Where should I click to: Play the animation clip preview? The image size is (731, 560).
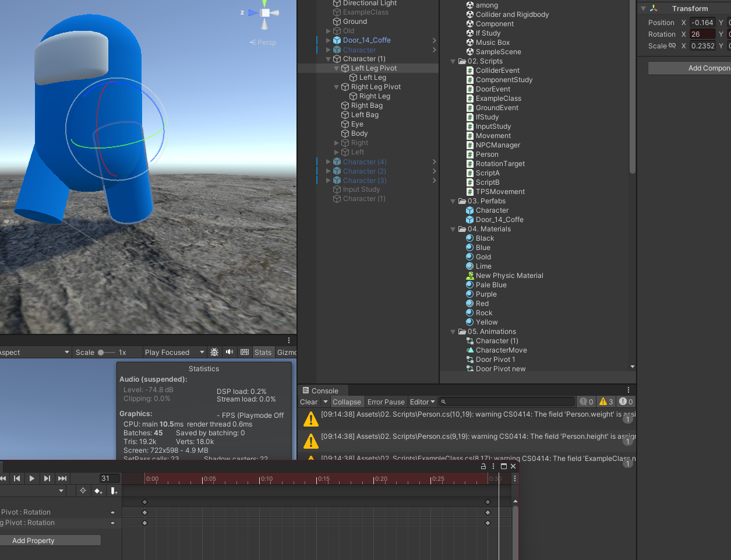pyautogui.click(x=32, y=478)
